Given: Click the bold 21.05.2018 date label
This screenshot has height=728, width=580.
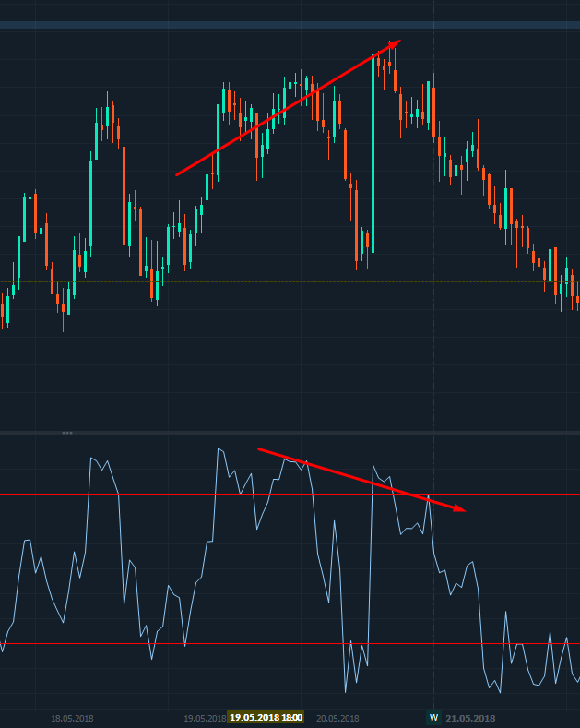Looking at the screenshot, I should click(x=470, y=718).
